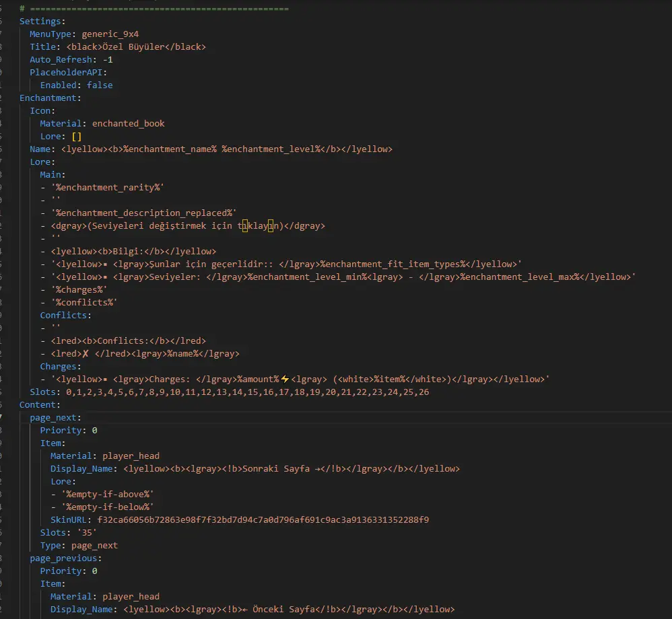Click the Bilgi: heading line
The image size is (672, 619).
pyautogui.click(x=133, y=252)
